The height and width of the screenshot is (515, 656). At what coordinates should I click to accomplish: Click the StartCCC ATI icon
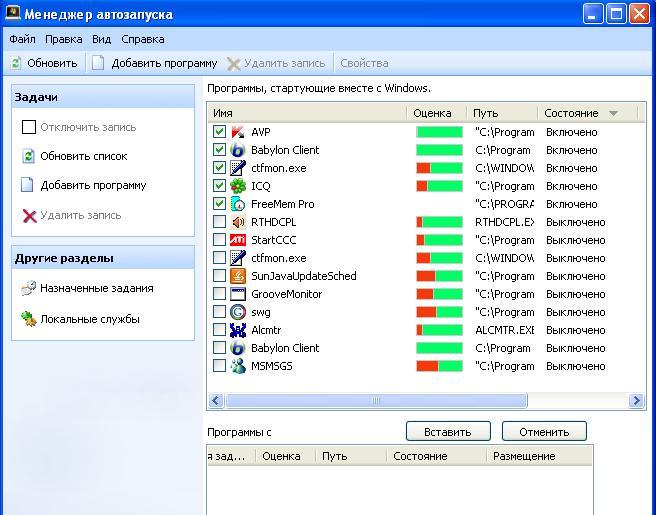238,240
